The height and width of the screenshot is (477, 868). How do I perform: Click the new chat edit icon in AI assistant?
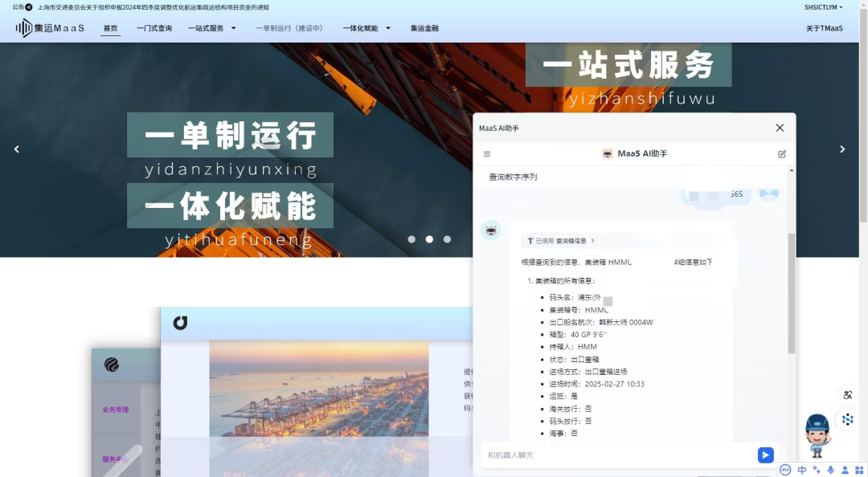point(781,153)
